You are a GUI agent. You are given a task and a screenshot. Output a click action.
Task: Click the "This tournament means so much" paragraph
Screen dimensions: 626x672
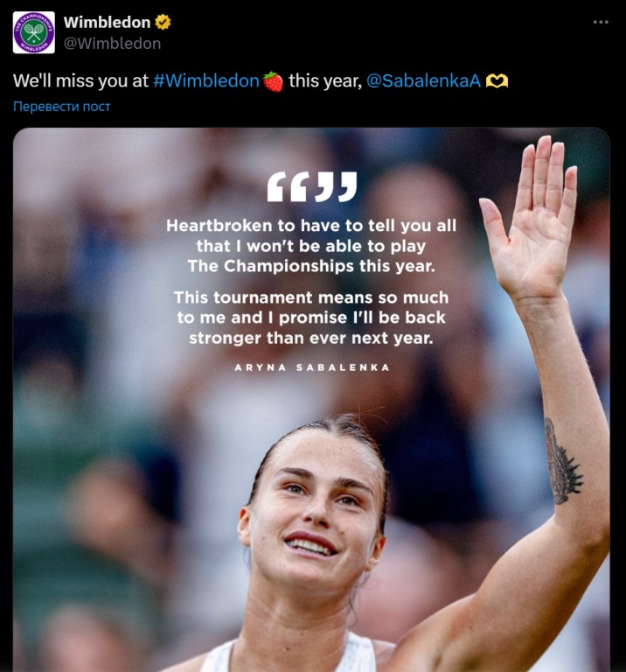pyautogui.click(x=311, y=318)
